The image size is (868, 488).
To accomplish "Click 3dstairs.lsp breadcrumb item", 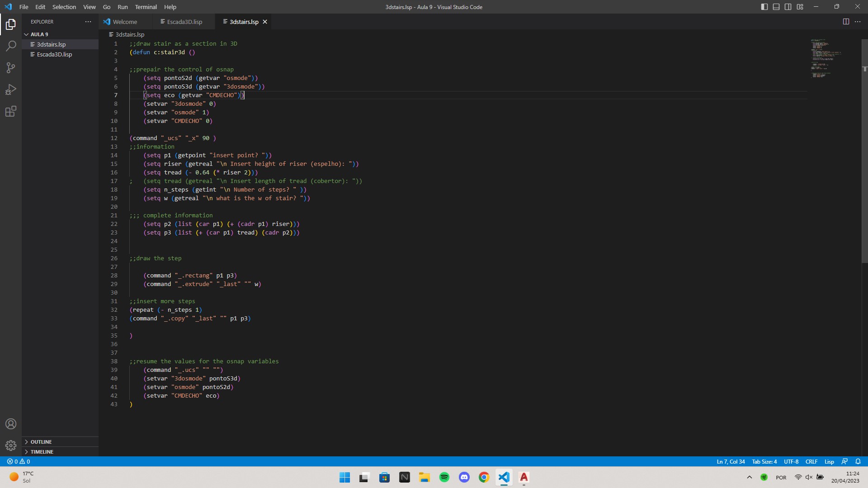I will coord(130,34).
